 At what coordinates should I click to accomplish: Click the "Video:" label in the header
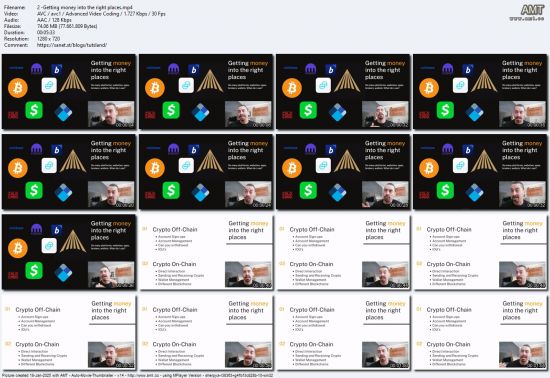pyautogui.click(x=11, y=14)
